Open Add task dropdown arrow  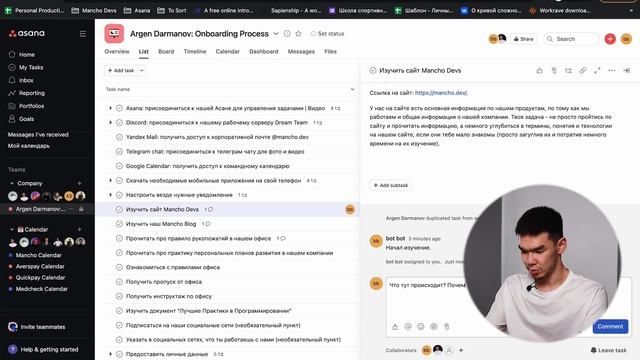(142, 71)
